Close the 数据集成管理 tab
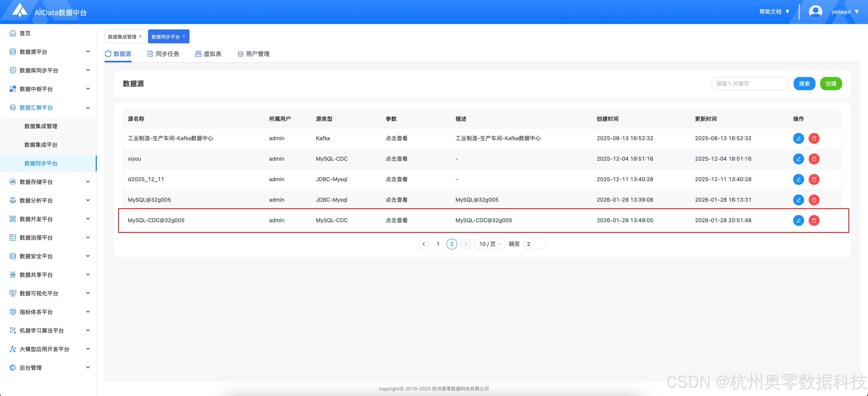This screenshot has width=868, height=396. point(140,36)
